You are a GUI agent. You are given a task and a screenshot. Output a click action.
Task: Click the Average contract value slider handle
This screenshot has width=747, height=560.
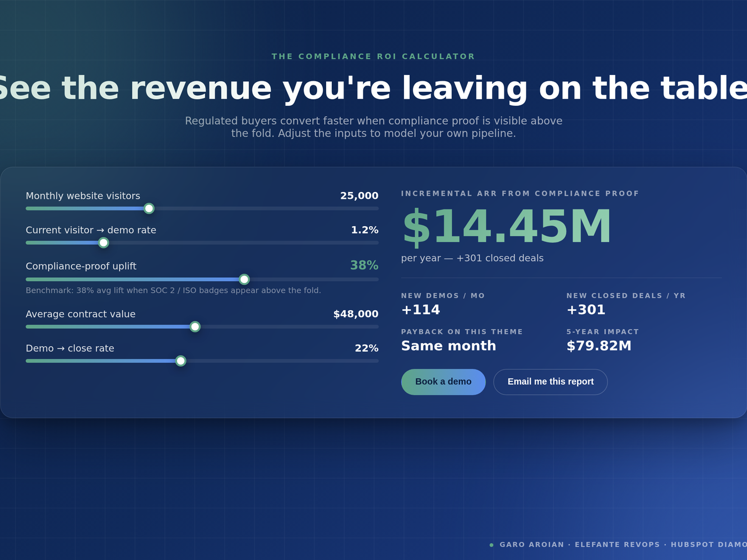(x=195, y=326)
